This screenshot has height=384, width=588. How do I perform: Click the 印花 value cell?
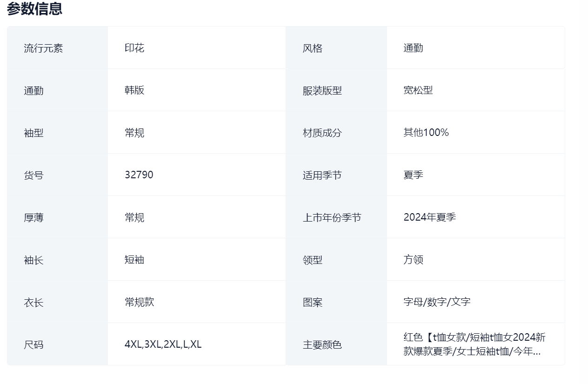coord(134,48)
